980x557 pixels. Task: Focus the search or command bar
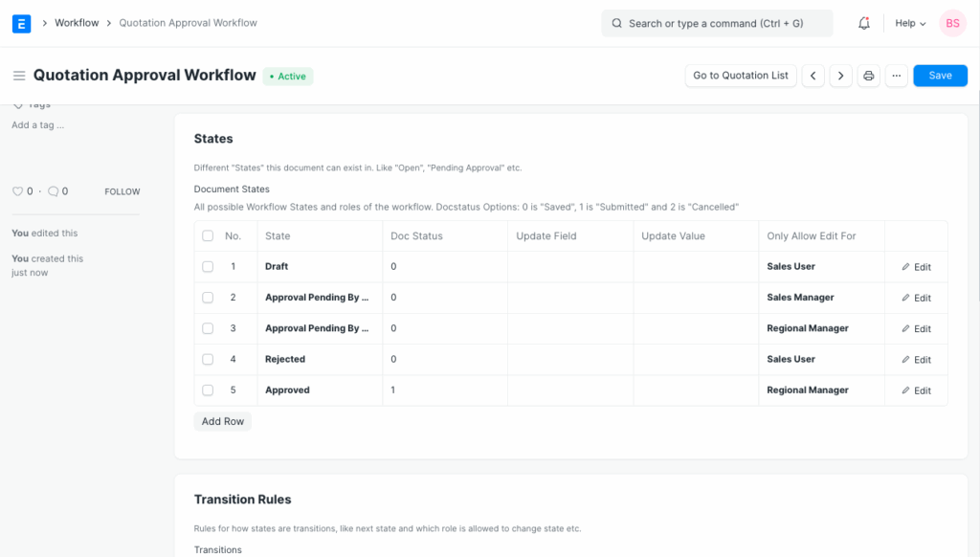pyautogui.click(x=717, y=23)
